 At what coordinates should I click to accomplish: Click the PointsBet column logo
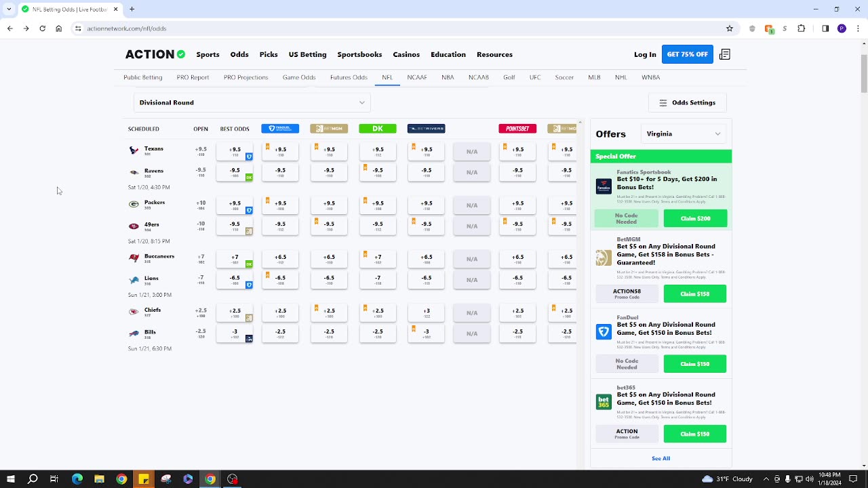[x=517, y=129]
